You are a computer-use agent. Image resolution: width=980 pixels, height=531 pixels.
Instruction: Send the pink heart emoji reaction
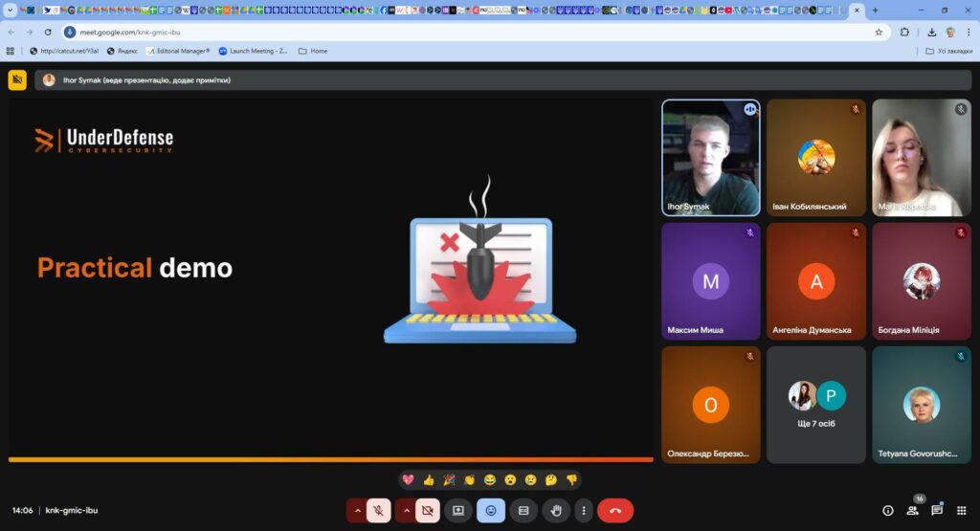pyautogui.click(x=408, y=480)
